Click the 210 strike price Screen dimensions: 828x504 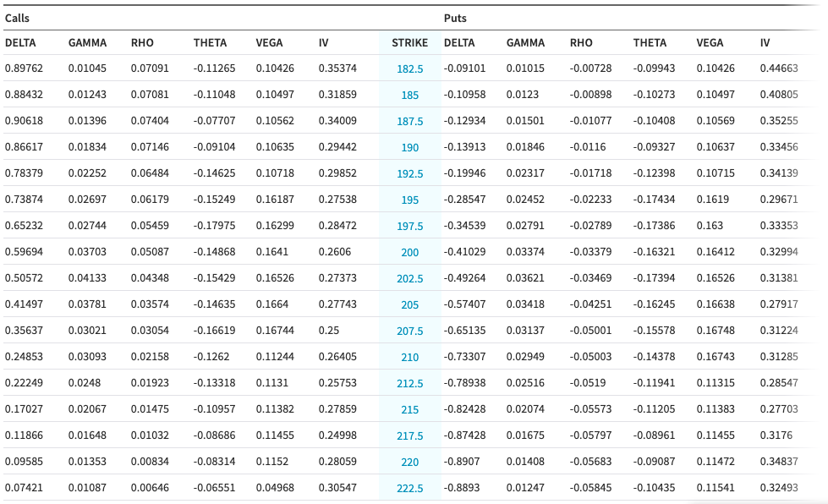[x=410, y=357]
